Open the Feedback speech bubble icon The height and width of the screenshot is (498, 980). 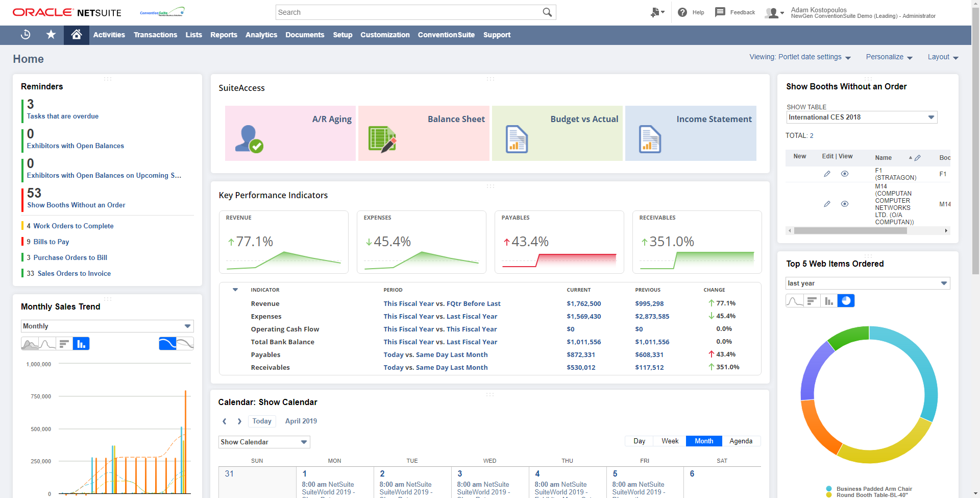click(720, 12)
